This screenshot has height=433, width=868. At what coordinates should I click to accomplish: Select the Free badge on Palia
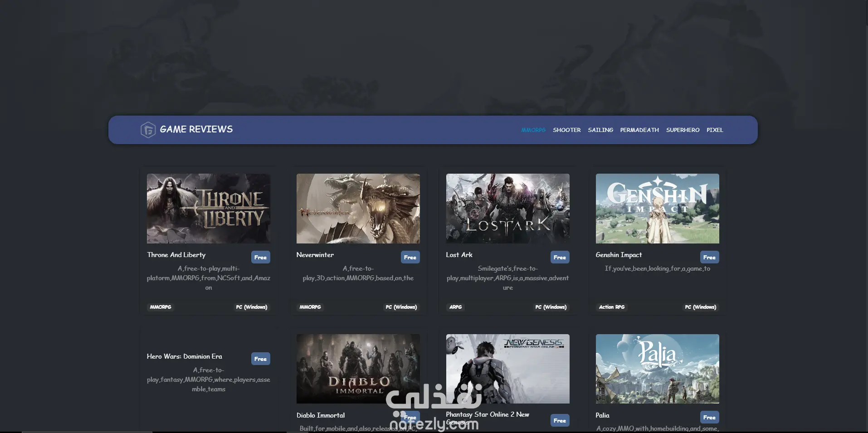pyautogui.click(x=710, y=417)
